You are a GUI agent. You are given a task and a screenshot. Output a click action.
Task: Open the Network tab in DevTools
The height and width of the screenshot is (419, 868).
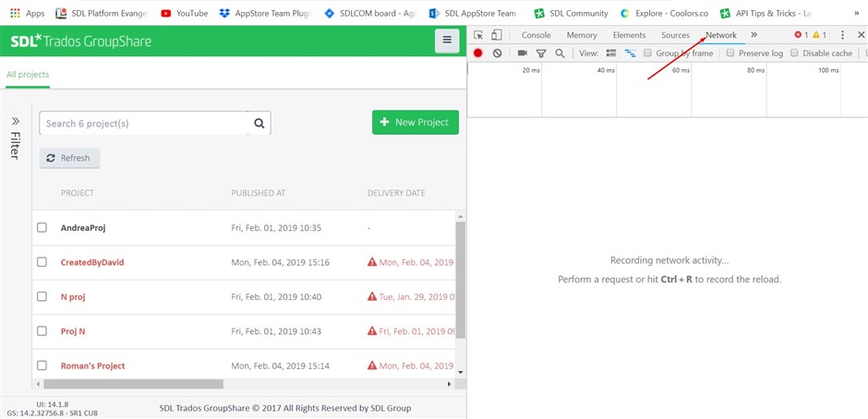point(721,35)
